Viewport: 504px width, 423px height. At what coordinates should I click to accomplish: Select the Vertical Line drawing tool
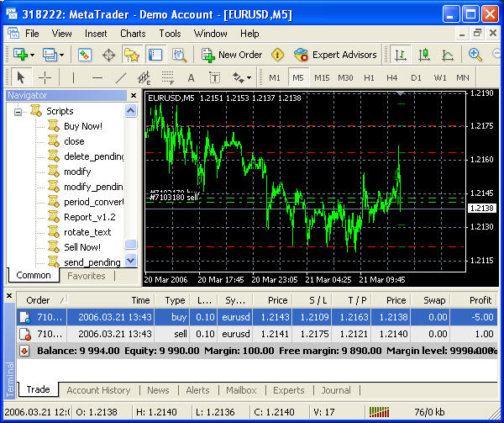[73, 77]
